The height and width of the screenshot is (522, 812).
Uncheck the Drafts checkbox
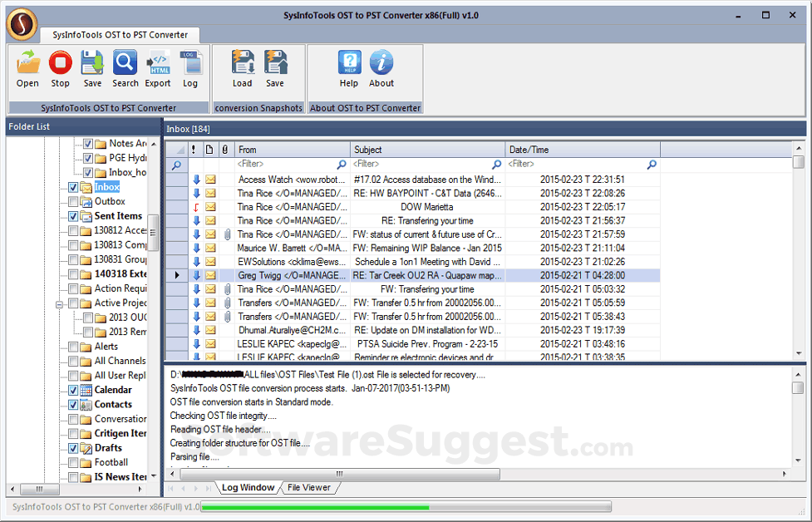(73, 448)
